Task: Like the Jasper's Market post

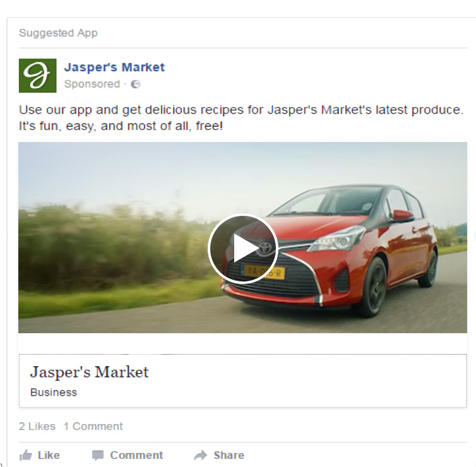Action: click(40, 455)
